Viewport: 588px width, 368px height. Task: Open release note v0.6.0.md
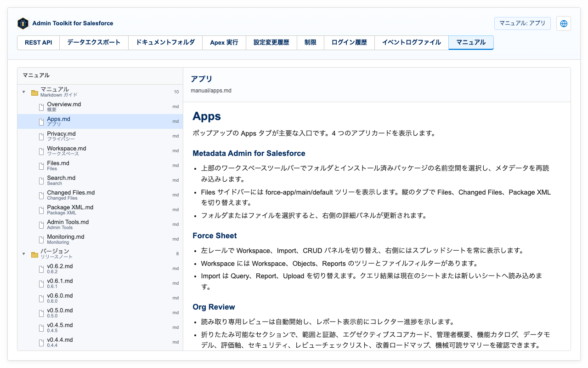(100, 298)
